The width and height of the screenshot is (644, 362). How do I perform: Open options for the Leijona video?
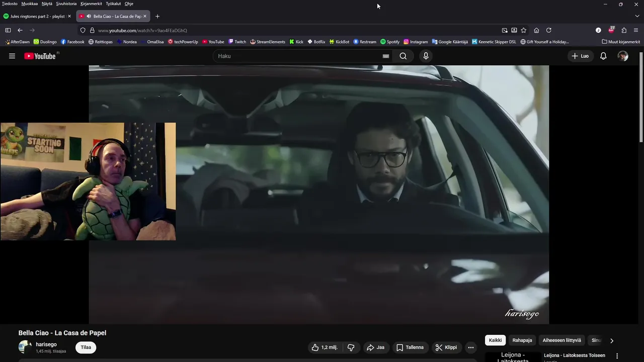click(x=617, y=356)
